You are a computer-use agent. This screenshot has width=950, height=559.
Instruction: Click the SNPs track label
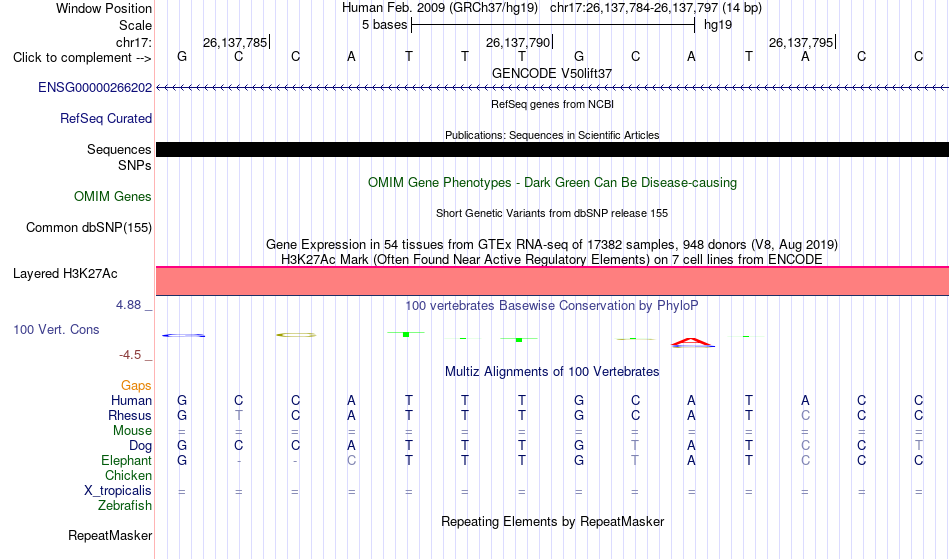[x=135, y=165]
